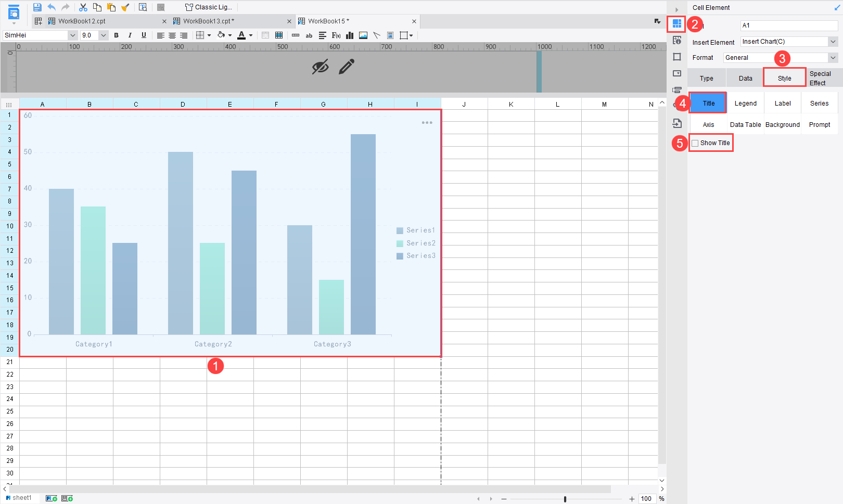The image size is (843, 504).
Task: Open the Type tab in chart settings
Action: (707, 79)
